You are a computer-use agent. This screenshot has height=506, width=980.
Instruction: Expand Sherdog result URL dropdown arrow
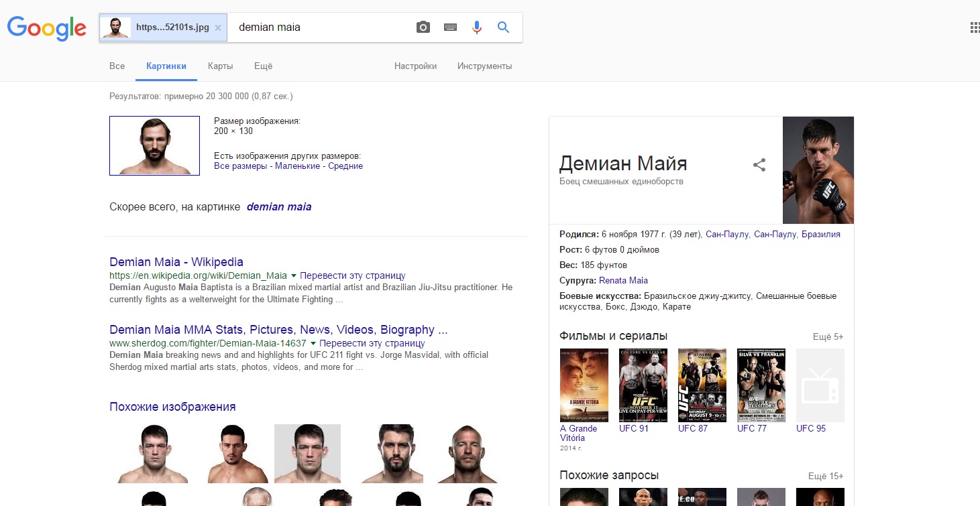(x=313, y=343)
